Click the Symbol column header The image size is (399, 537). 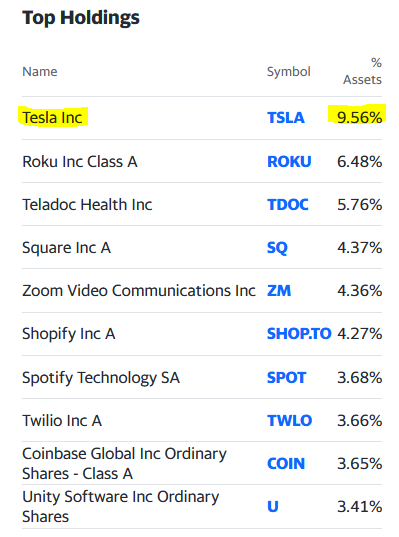[288, 72]
